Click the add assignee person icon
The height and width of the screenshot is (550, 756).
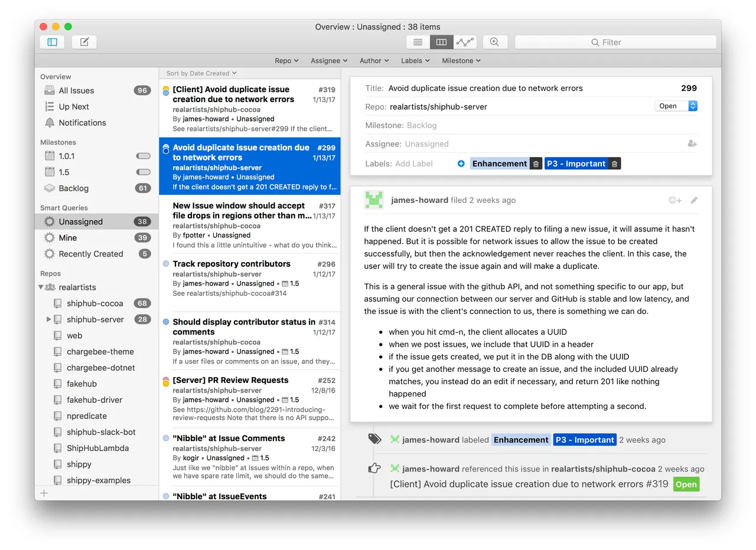click(x=692, y=143)
